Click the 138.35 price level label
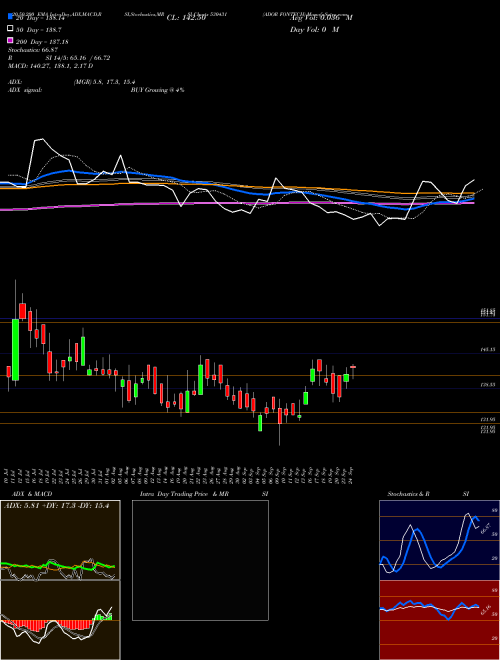 point(488,385)
